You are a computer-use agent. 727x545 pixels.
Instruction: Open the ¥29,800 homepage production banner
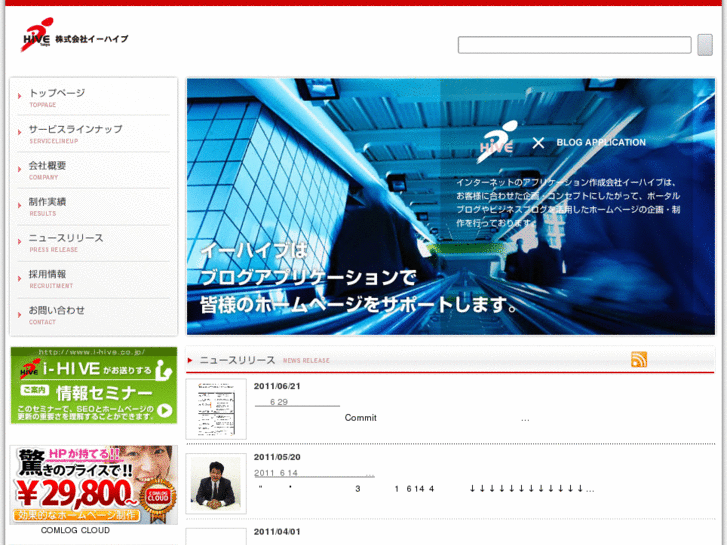click(x=94, y=485)
